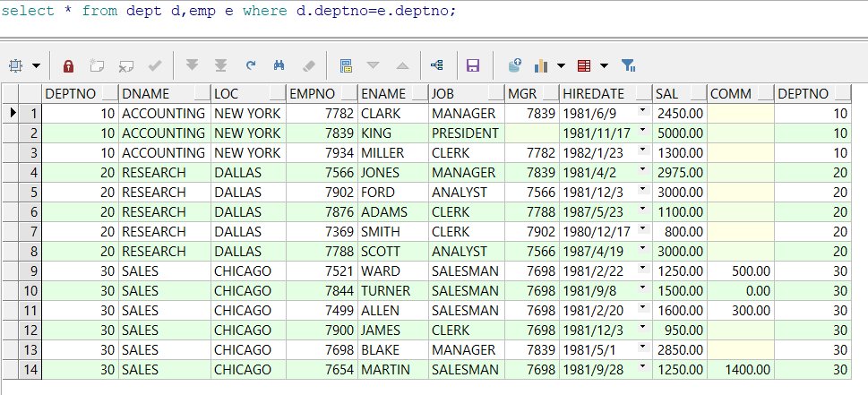Image resolution: width=868 pixels, height=395 pixels.
Task: Click the cell containing SCOTT
Action: click(393, 252)
